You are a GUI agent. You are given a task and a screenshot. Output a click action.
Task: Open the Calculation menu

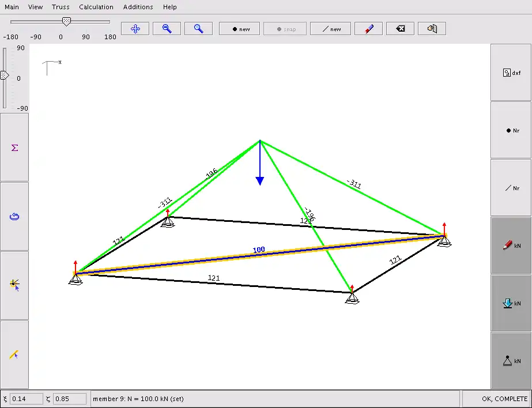tap(96, 7)
